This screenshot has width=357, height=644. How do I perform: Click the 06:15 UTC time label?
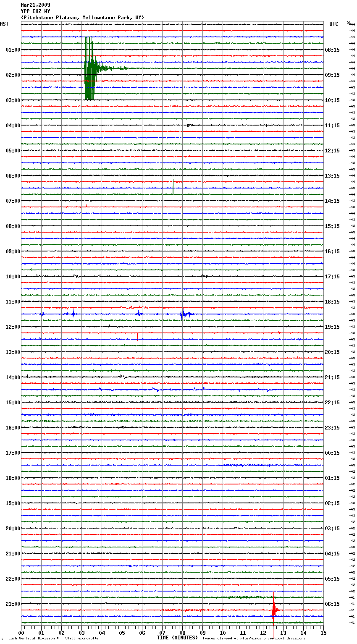coord(332,604)
